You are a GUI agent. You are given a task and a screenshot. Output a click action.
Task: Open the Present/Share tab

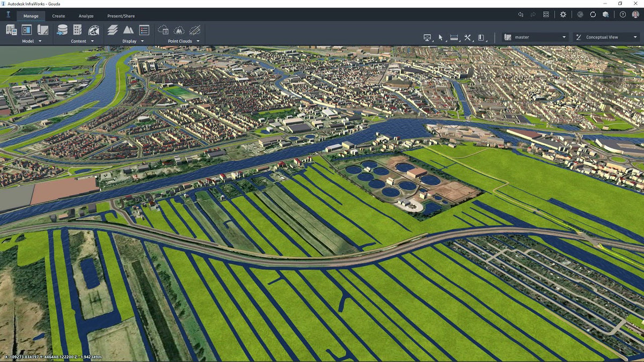click(x=121, y=16)
